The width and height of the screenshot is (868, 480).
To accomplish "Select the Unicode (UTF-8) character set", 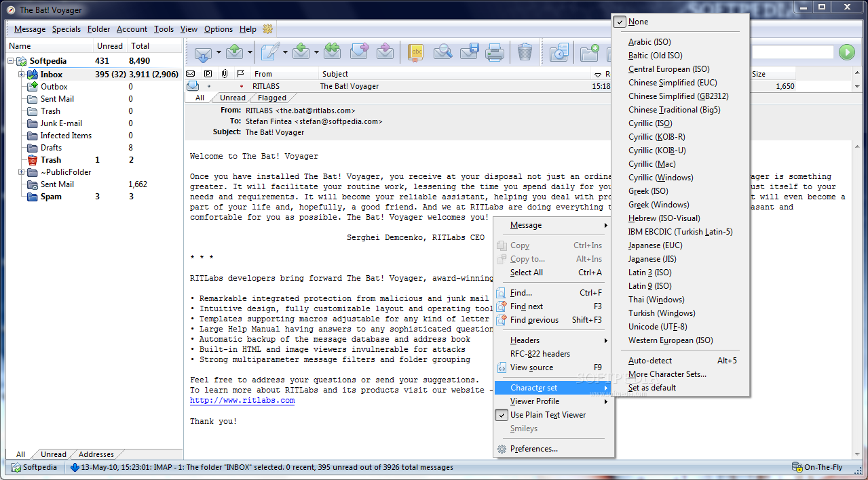I will click(681, 327).
